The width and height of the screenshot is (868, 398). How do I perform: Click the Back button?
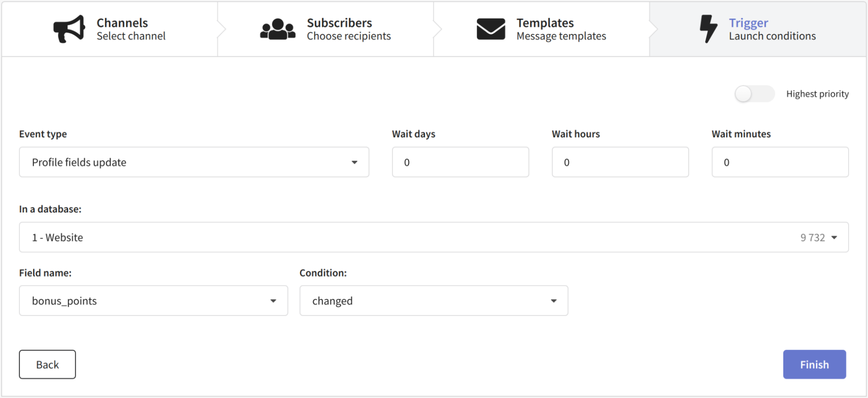(47, 365)
